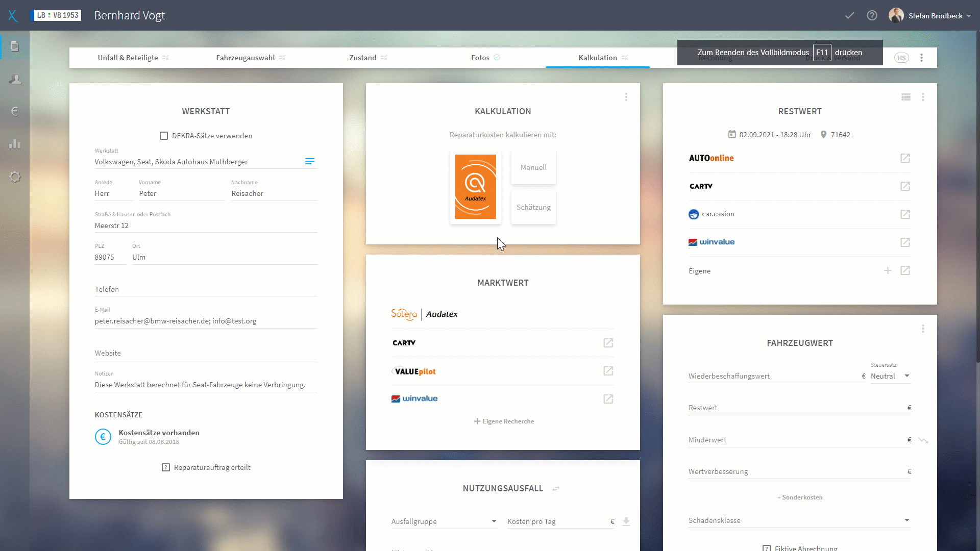
Task: Open car.casion external link icon
Action: [905, 214]
